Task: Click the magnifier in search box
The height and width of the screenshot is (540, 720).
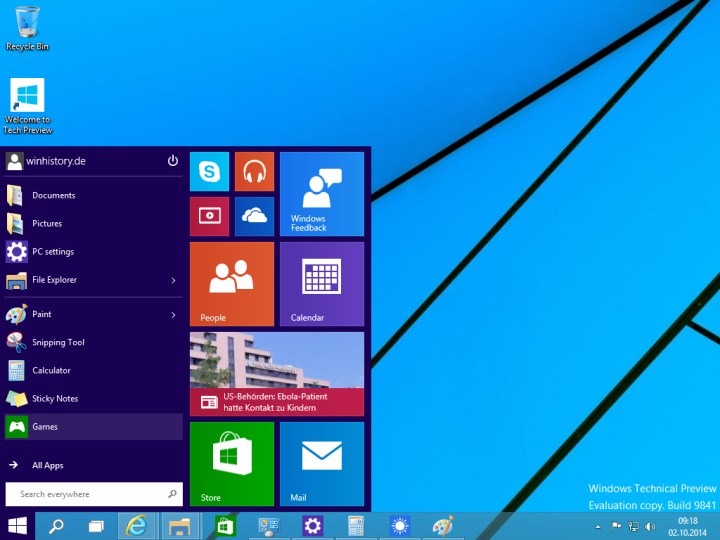Action: [x=172, y=494]
